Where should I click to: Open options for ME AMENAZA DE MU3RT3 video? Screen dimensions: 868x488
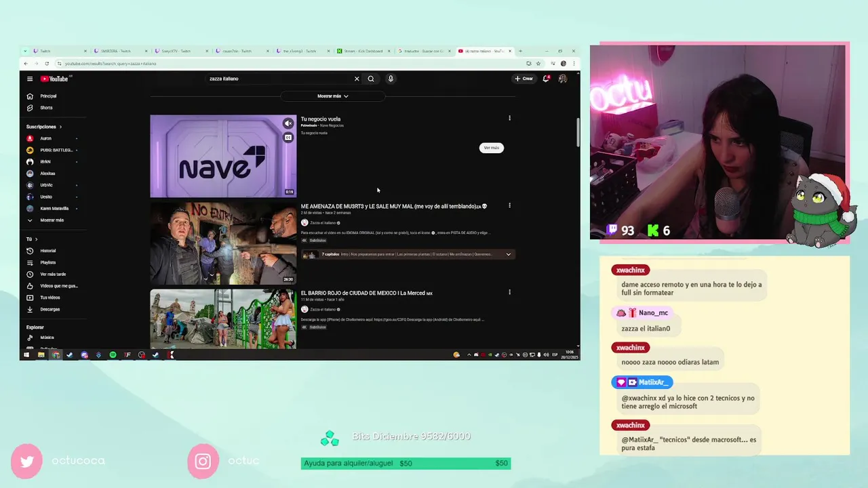[510, 205]
